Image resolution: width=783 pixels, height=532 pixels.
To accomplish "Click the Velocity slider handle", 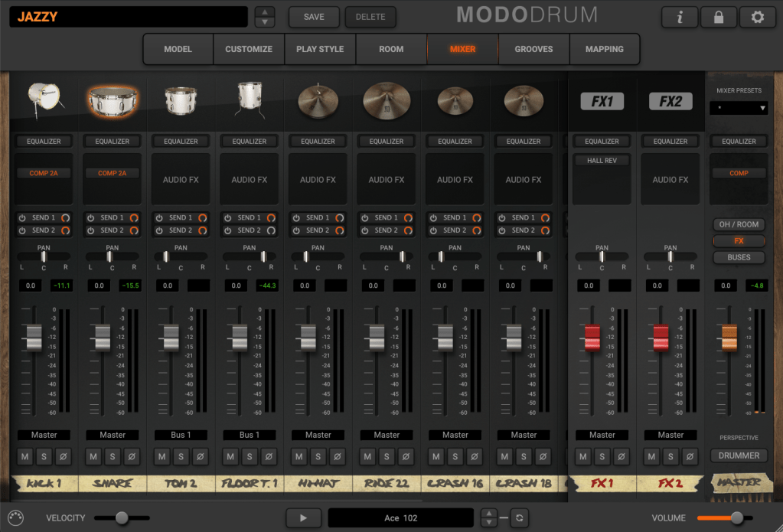I will point(122,518).
